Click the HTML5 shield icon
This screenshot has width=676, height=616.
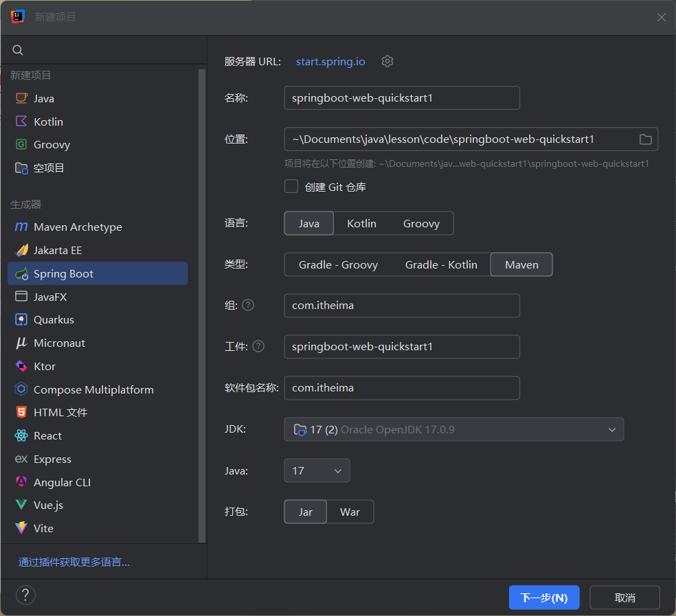21,412
